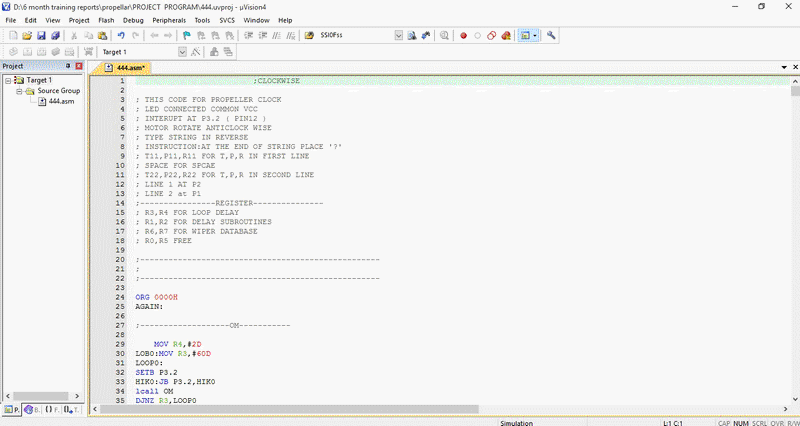
Task: Click line 32 'SETB P3.2'
Action: tap(156, 372)
